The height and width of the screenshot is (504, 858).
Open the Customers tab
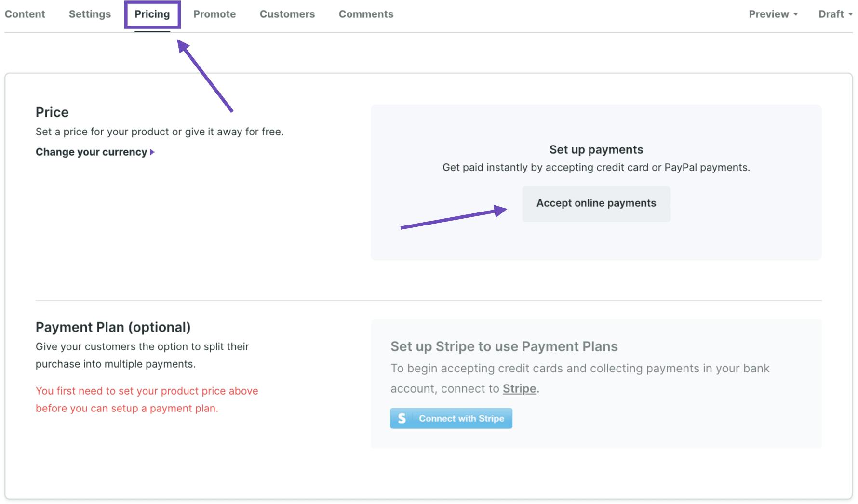[287, 14]
